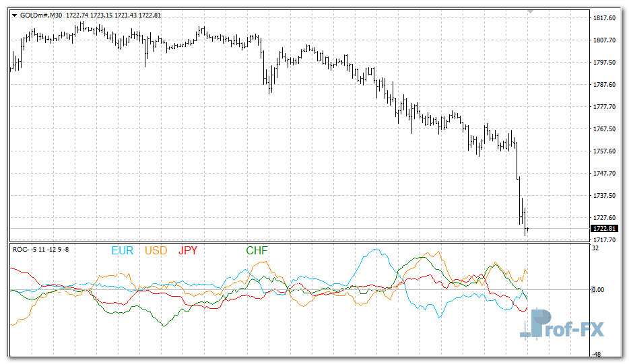This screenshot has width=629, height=364.
Task: Select the green CHF indicator label
Action: (x=257, y=251)
